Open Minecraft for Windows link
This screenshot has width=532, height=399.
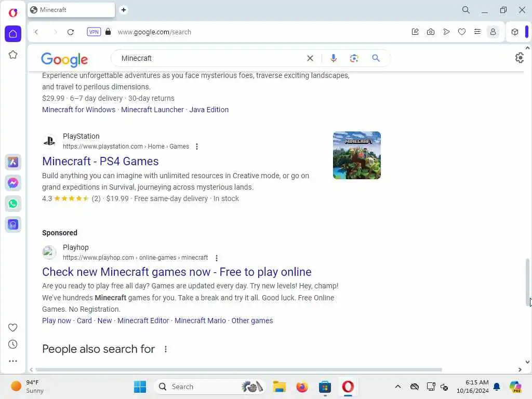[79, 110]
